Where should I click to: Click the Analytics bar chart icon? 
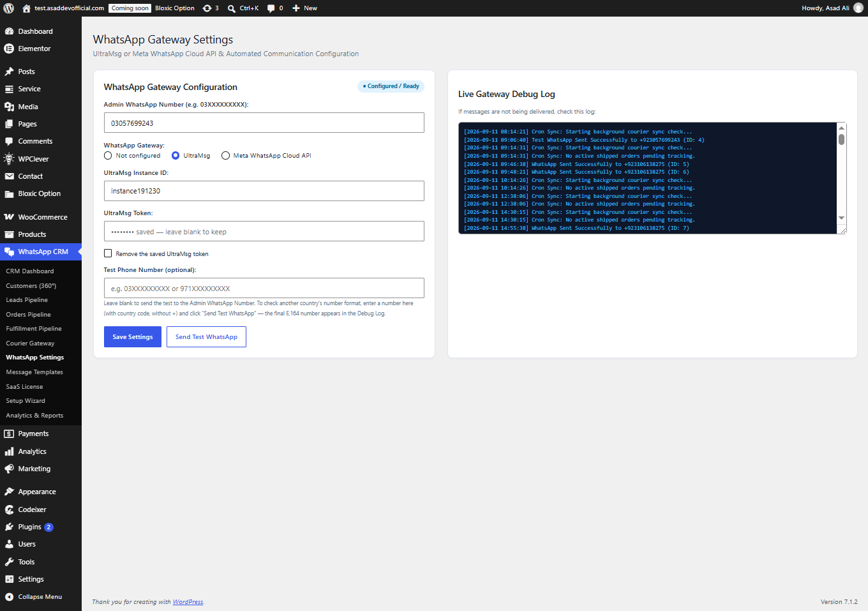(x=9, y=451)
